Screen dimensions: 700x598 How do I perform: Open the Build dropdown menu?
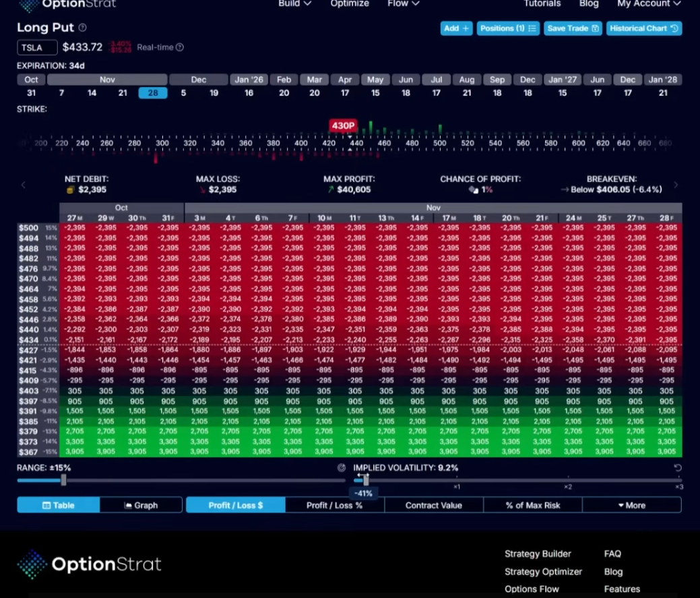coord(294,4)
